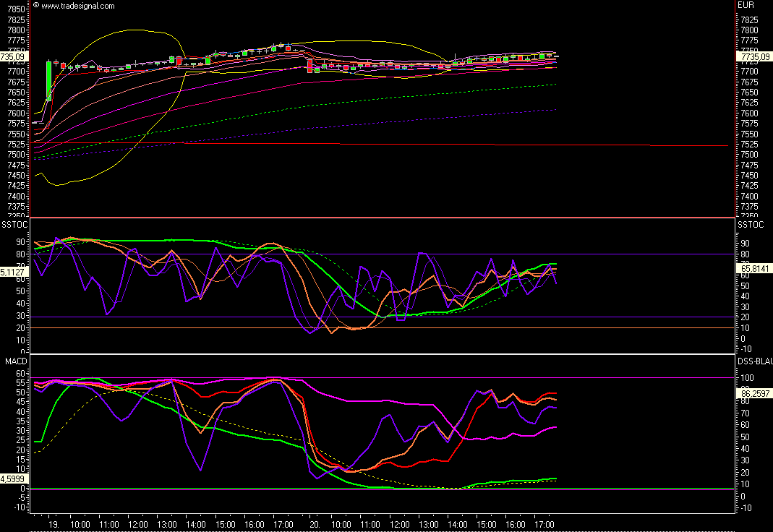This screenshot has width=773, height=532.
Task: Click the '19.' date marker on time axis
Action: 53,523
